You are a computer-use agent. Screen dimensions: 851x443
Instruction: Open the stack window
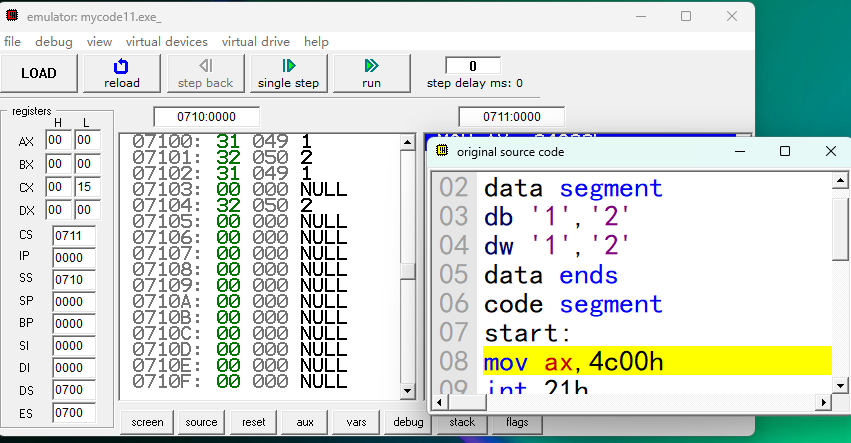click(462, 422)
